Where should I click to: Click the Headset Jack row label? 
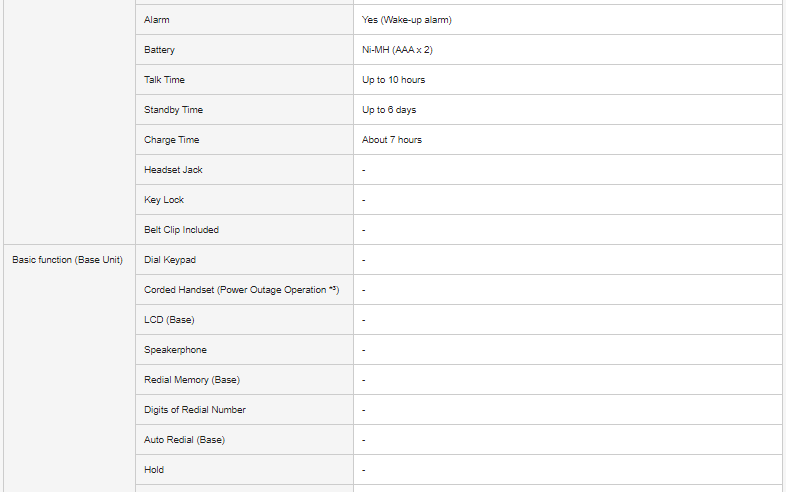click(173, 170)
